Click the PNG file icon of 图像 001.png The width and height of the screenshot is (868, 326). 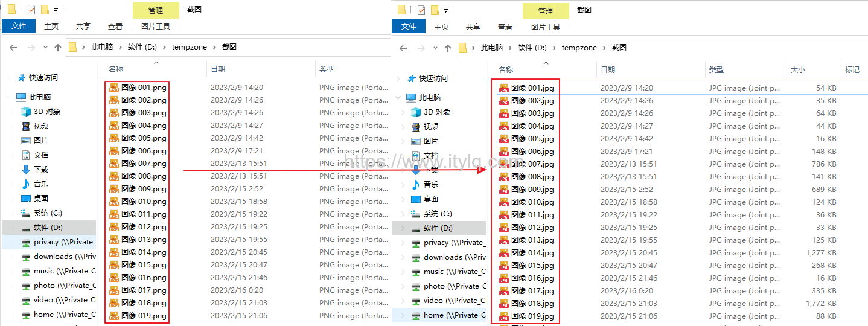click(x=113, y=88)
